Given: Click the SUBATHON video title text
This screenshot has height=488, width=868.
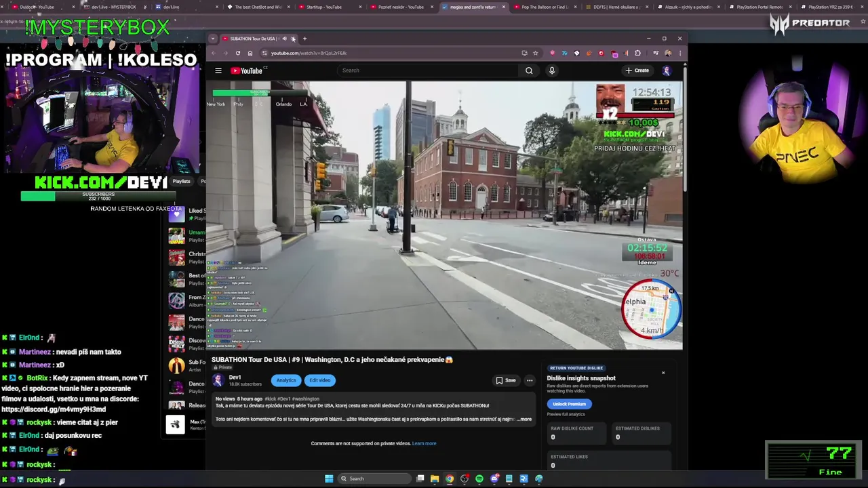Looking at the screenshot, I should [332, 360].
